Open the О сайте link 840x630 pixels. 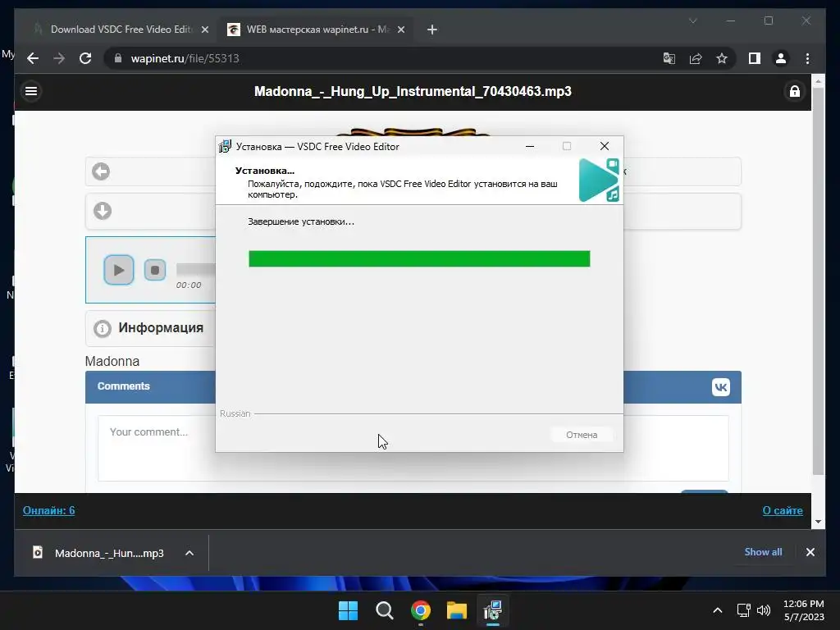pos(782,510)
